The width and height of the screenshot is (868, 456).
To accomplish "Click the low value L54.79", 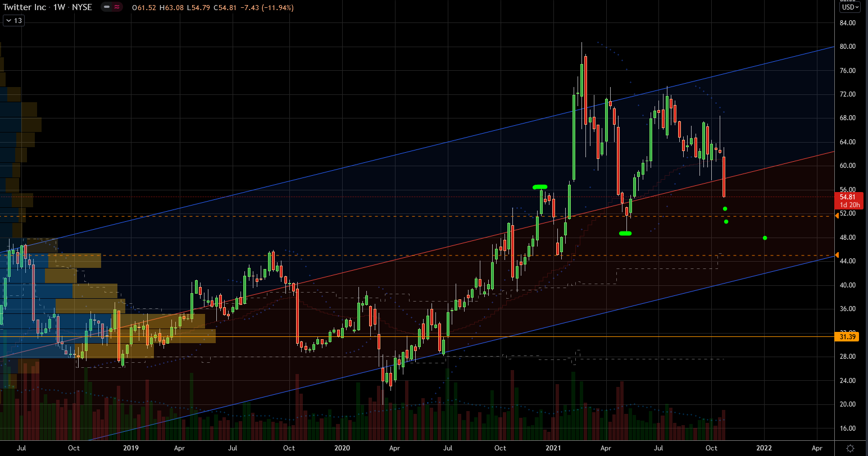I will pos(197,8).
